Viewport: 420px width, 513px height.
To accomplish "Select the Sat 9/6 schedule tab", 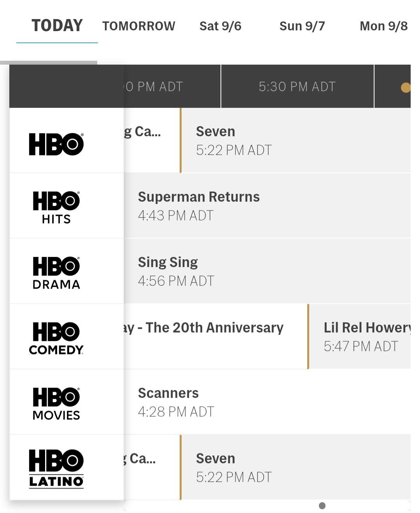I will pyautogui.click(x=220, y=26).
